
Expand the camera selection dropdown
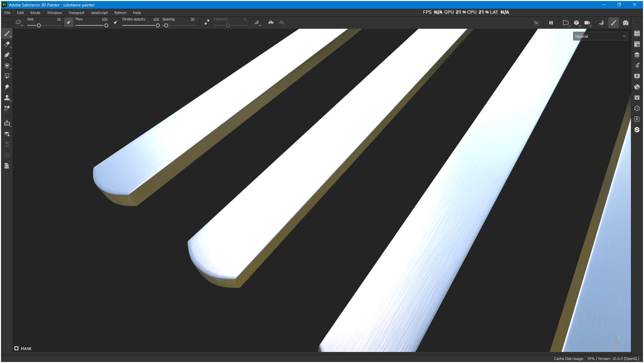click(588, 23)
